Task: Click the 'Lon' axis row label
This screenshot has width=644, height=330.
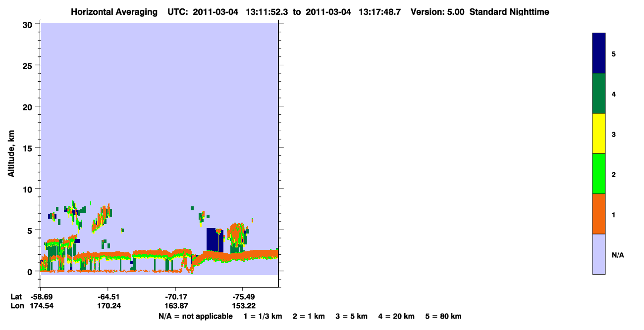Action: 17,306
